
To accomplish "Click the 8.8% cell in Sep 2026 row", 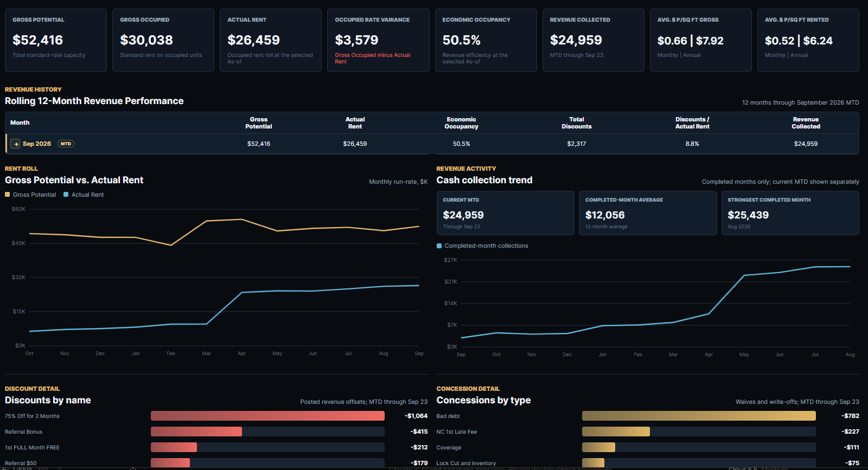I will click(x=692, y=144).
